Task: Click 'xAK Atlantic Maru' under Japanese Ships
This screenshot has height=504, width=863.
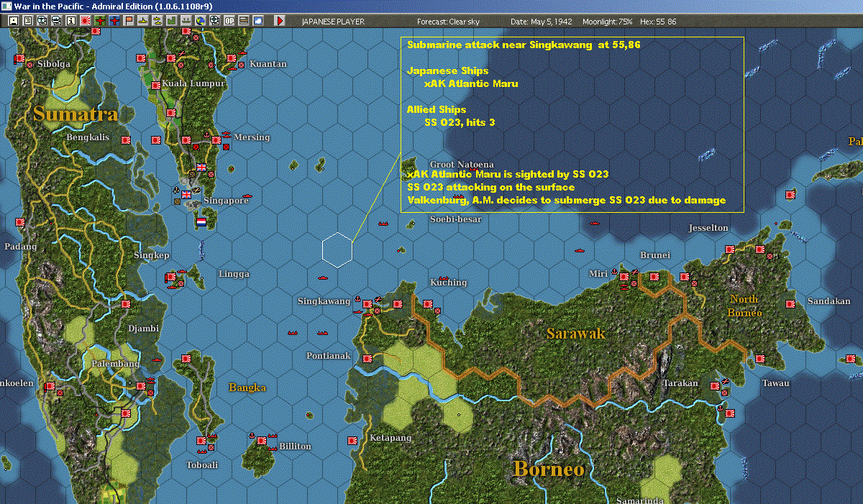Action: [471, 83]
